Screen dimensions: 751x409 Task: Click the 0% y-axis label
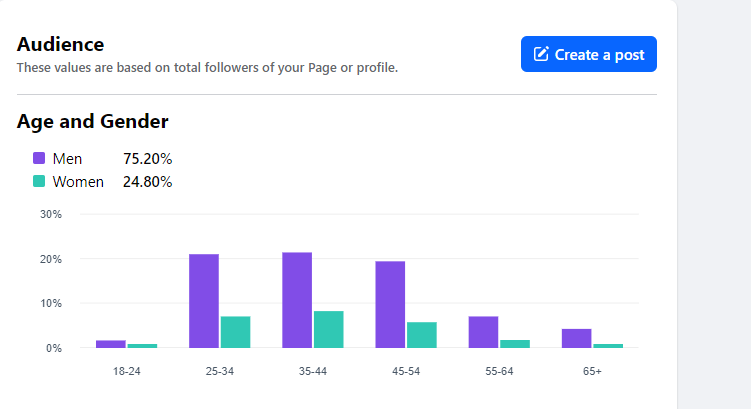(54, 348)
